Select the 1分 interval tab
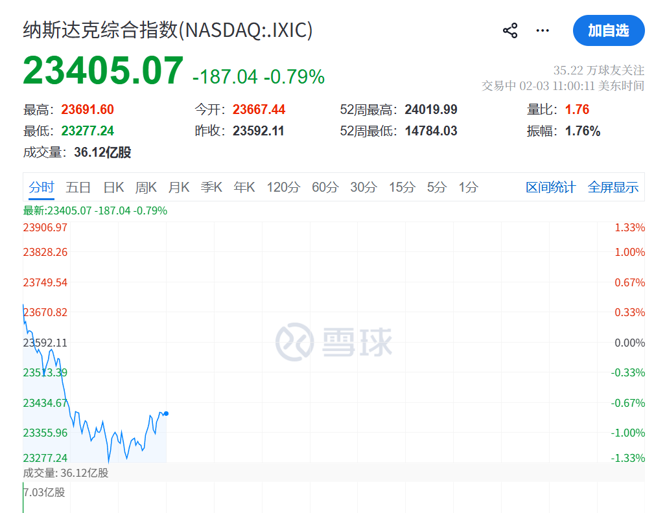 point(468,187)
